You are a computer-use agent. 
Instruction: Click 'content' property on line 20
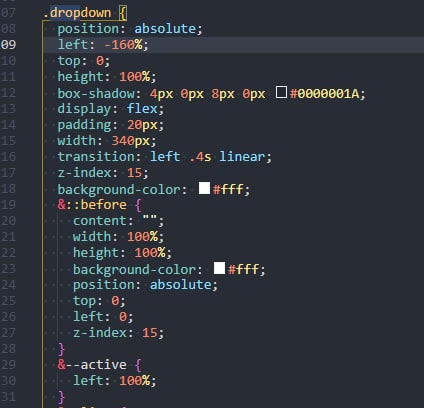pos(100,221)
